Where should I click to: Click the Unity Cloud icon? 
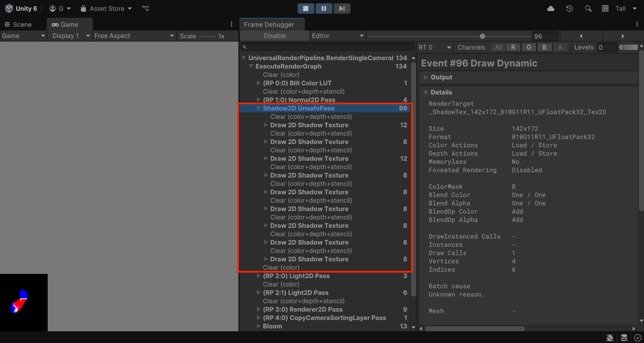[x=551, y=9]
